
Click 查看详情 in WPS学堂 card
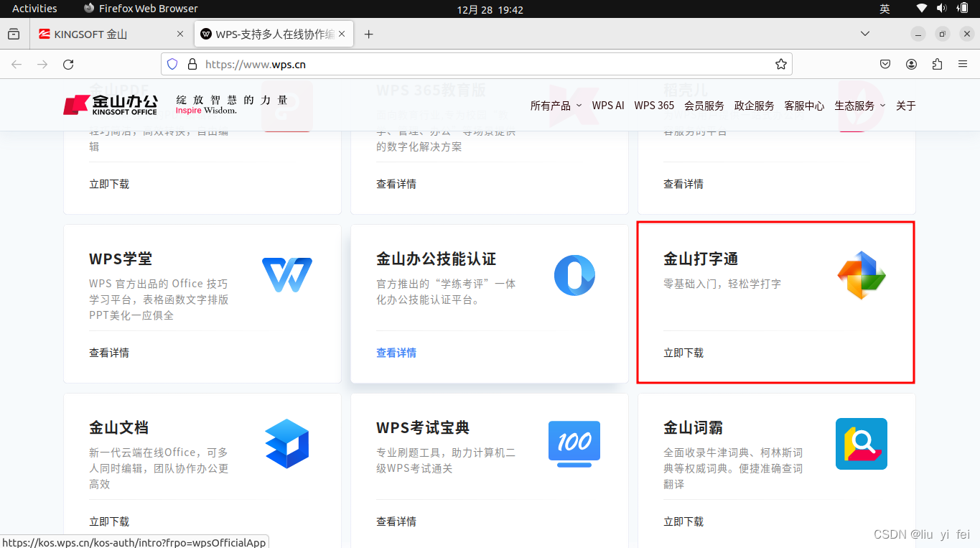point(109,353)
